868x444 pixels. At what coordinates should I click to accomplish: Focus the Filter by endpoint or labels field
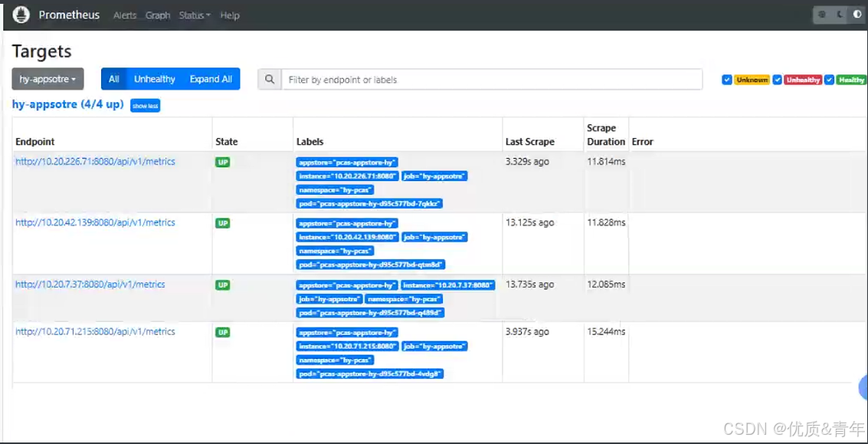(492, 79)
